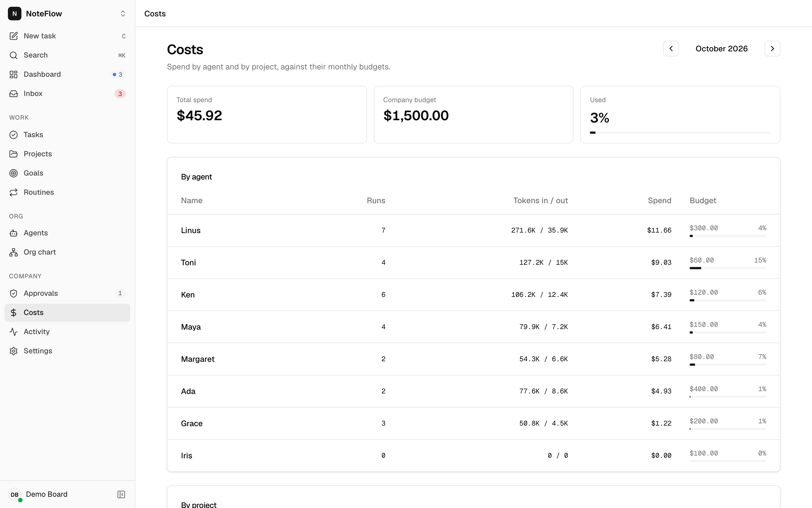Collapse the sidebar with the panel icon

coord(121,494)
